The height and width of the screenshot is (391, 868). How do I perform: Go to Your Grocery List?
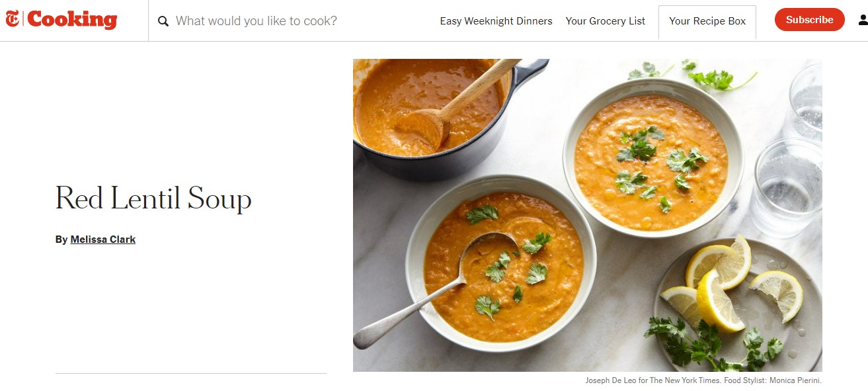(x=605, y=21)
